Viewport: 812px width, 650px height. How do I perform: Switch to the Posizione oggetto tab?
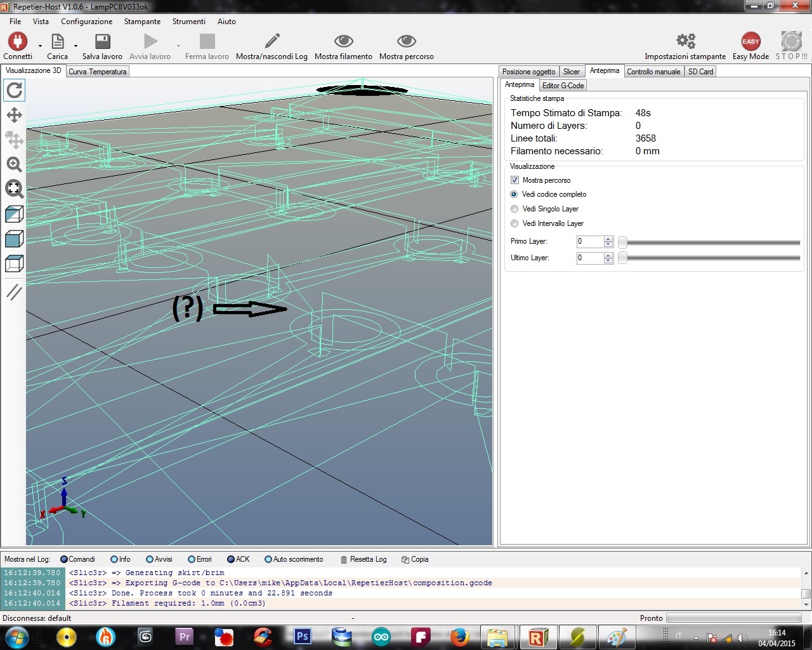point(529,72)
